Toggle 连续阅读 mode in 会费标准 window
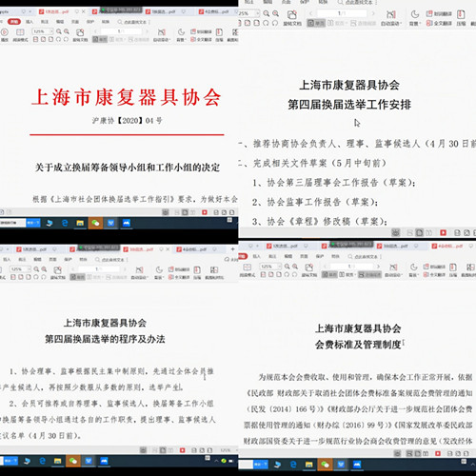The width and height of the screenshot is (476, 476). tap(369, 274)
